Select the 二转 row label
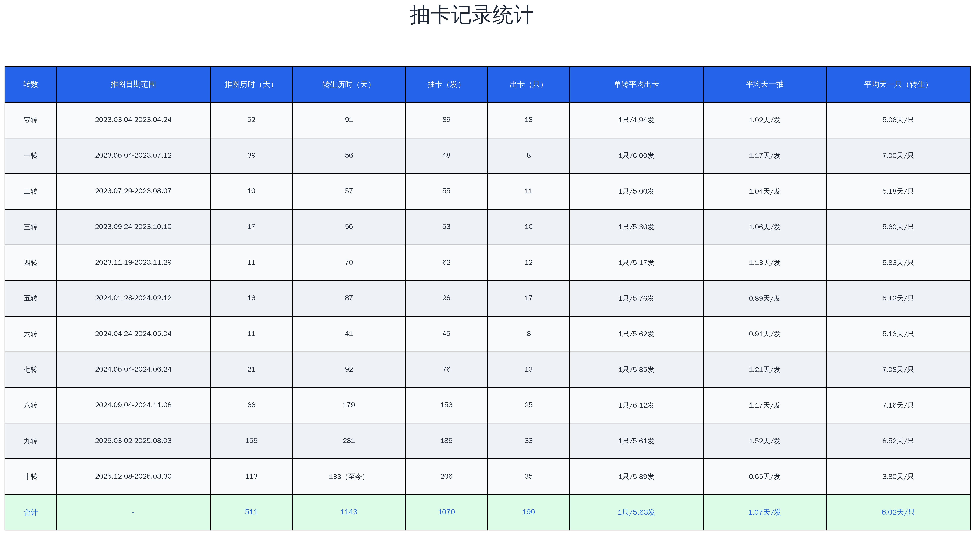The width and height of the screenshot is (975, 560). coord(30,191)
